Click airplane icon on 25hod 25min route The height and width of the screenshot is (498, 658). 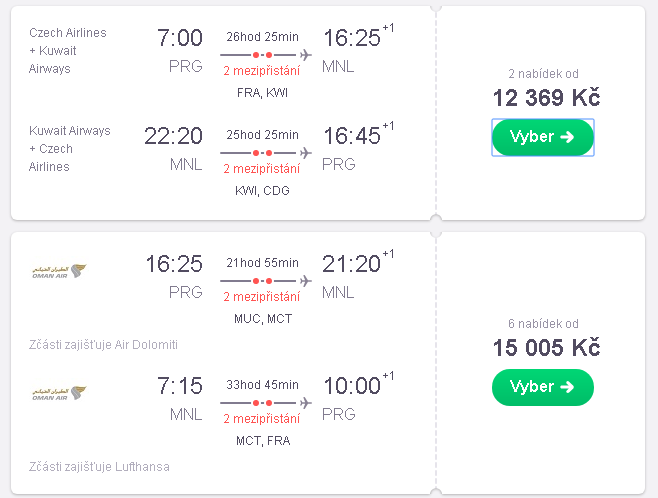(x=306, y=153)
